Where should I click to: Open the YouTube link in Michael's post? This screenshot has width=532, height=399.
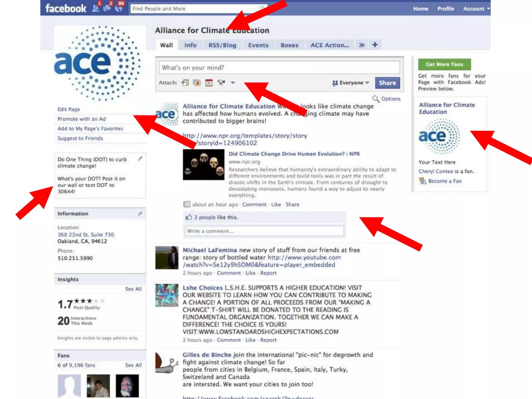[262, 261]
